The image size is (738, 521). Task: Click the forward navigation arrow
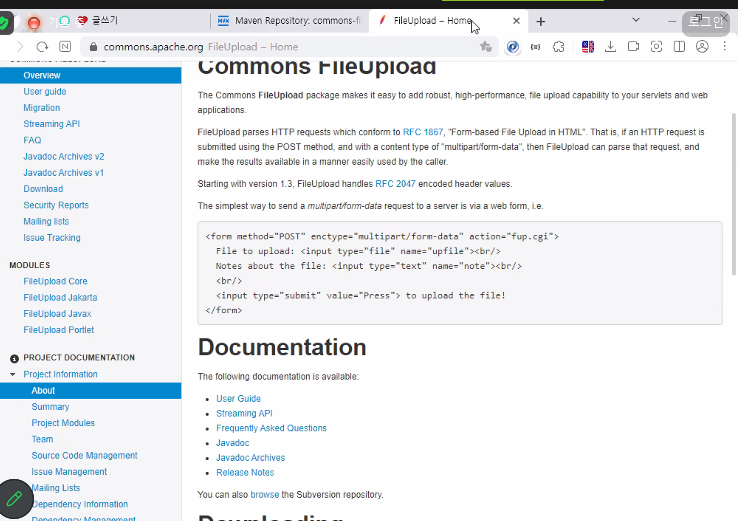pos(20,47)
